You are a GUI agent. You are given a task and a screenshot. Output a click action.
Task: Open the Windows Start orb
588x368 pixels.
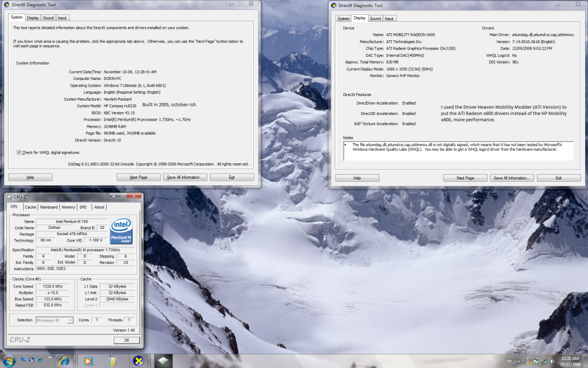[x=9, y=361]
